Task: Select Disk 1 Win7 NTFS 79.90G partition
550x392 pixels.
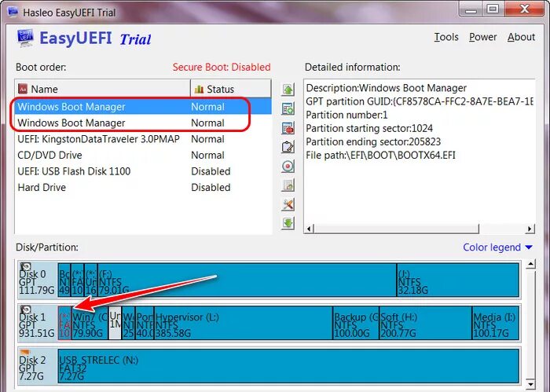Action: tap(90, 323)
